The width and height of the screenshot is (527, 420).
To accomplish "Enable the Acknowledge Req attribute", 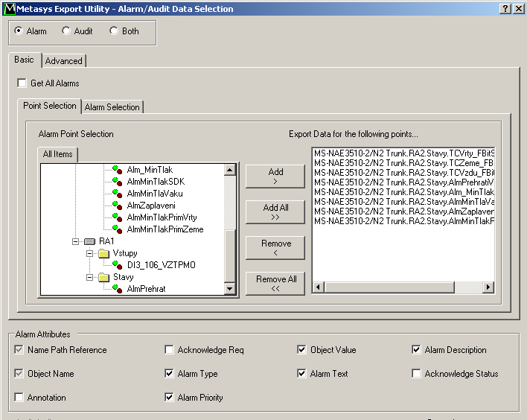I will click(170, 350).
